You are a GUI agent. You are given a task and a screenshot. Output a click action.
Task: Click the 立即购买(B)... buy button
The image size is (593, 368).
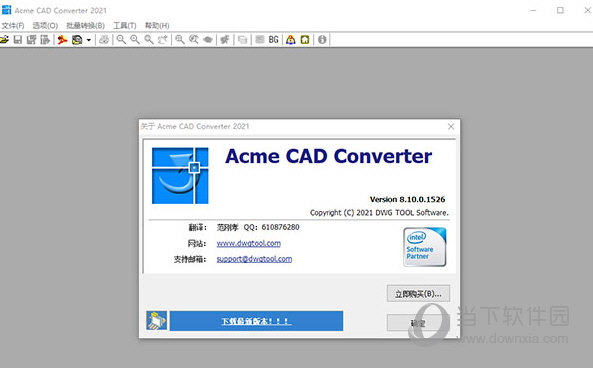[418, 293]
